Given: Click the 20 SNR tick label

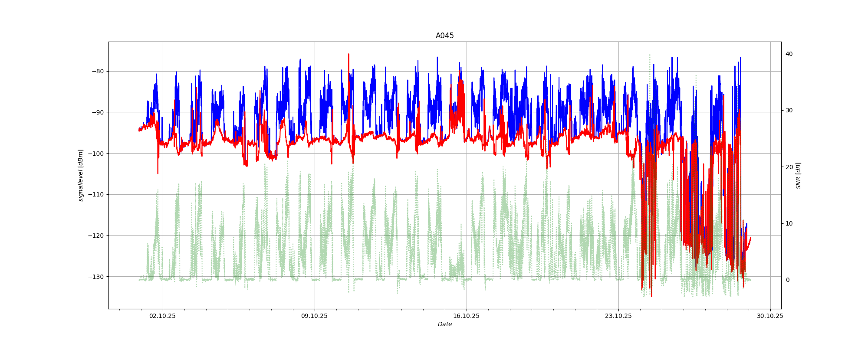Looking at the screenshot, I should point(789,167).
